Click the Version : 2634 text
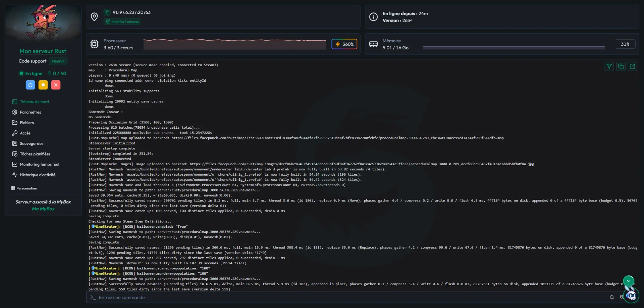The image size is (644, 308). (397, 20)
